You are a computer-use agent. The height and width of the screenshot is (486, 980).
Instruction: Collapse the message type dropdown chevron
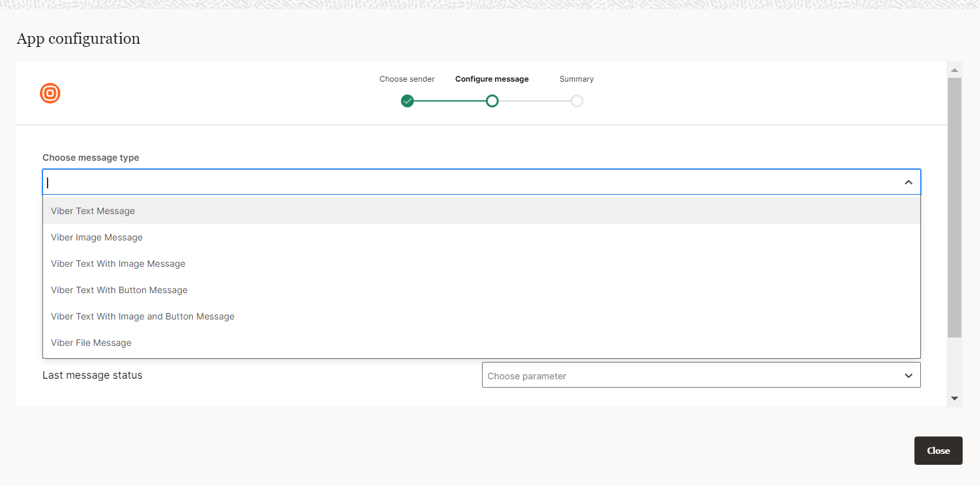pos(909,183)
